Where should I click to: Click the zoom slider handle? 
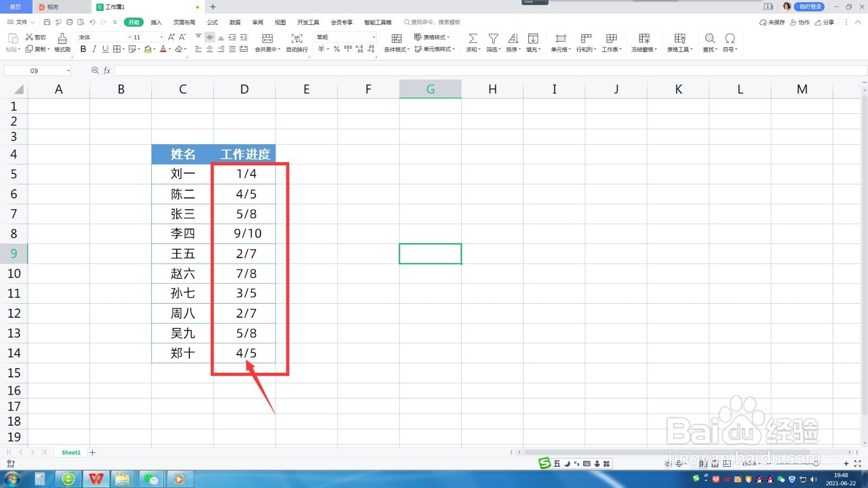coord(815,464)
